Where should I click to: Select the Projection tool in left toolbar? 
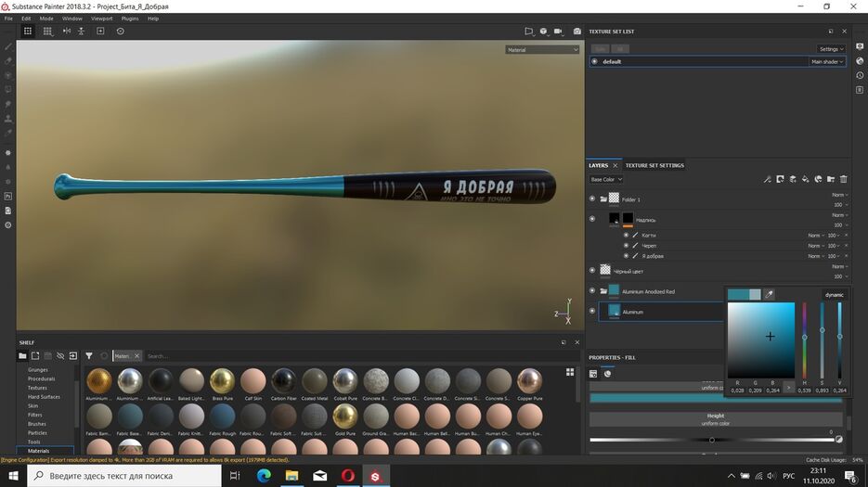pos(8,75)
